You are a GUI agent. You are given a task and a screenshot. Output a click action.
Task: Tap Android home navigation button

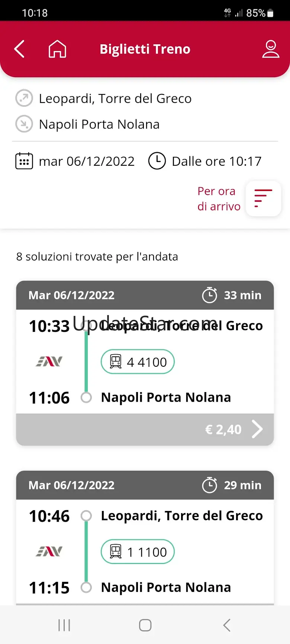pos(145,625)
